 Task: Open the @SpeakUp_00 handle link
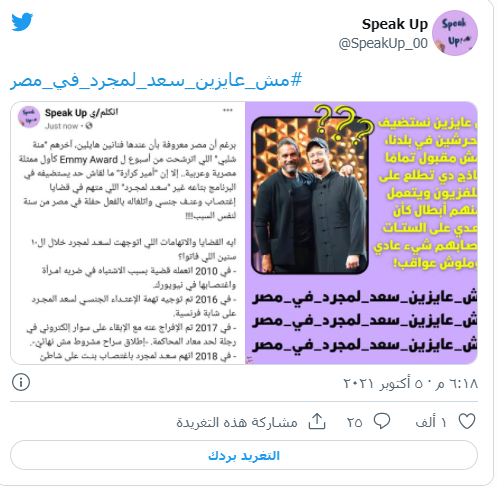383,43
